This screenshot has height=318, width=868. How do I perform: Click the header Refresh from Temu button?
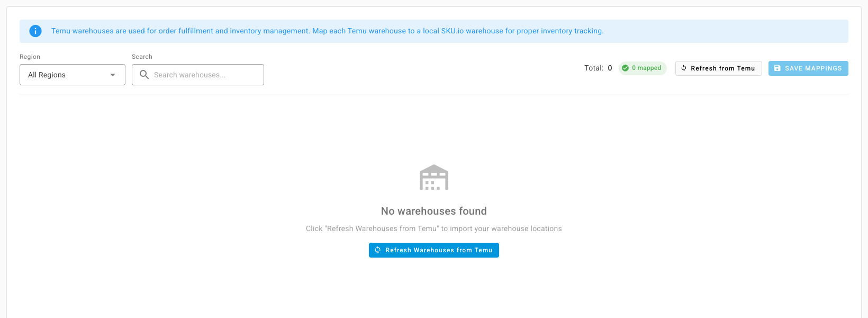tap(719, 68)
